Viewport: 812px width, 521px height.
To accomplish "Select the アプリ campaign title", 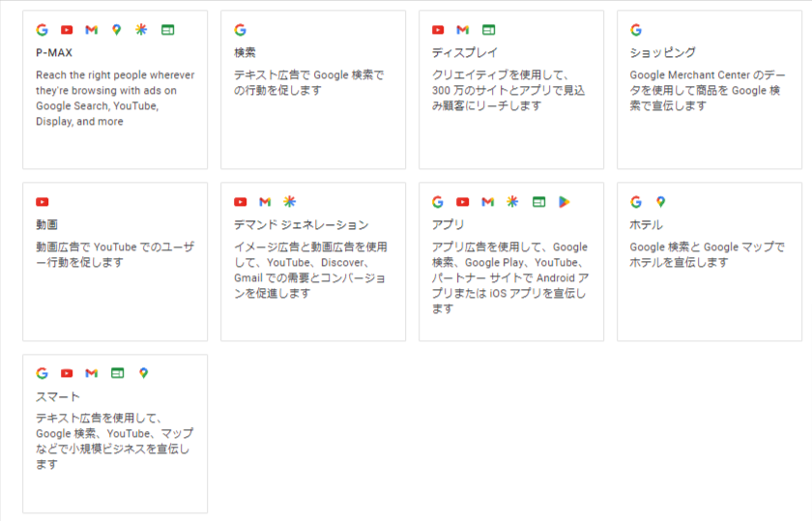I will tap(449, 225).
